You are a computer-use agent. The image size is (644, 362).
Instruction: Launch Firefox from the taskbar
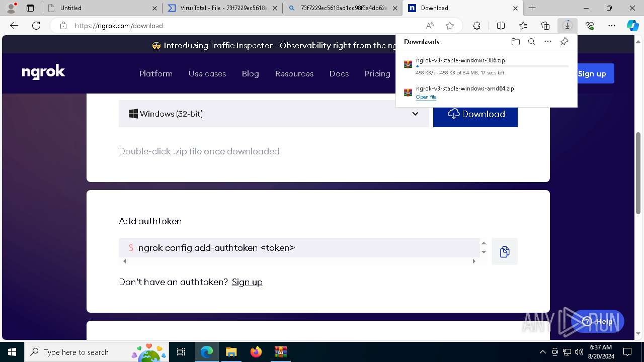[x=256, y=352]
